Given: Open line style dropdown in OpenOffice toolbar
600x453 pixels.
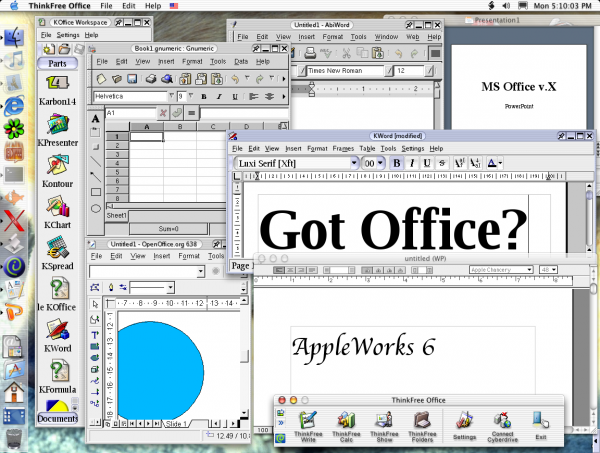Looking at the screenshot, I should tap(170, 287).
